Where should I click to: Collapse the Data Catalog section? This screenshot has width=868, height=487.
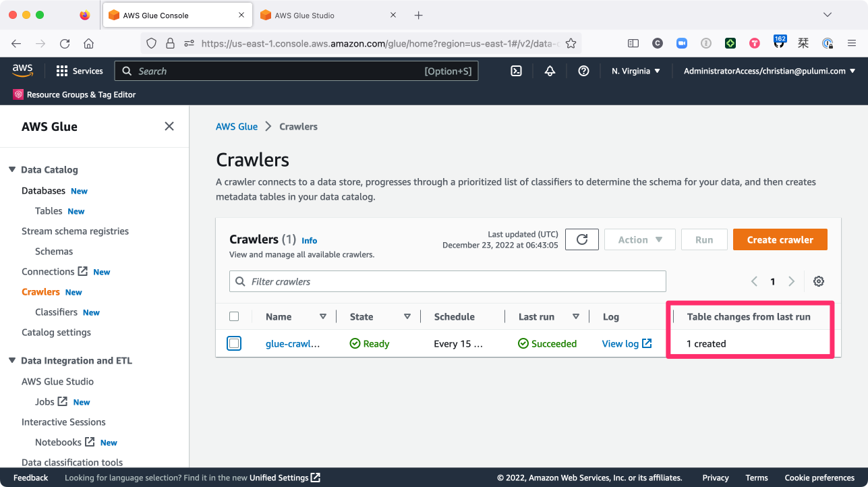coord(12,169)
